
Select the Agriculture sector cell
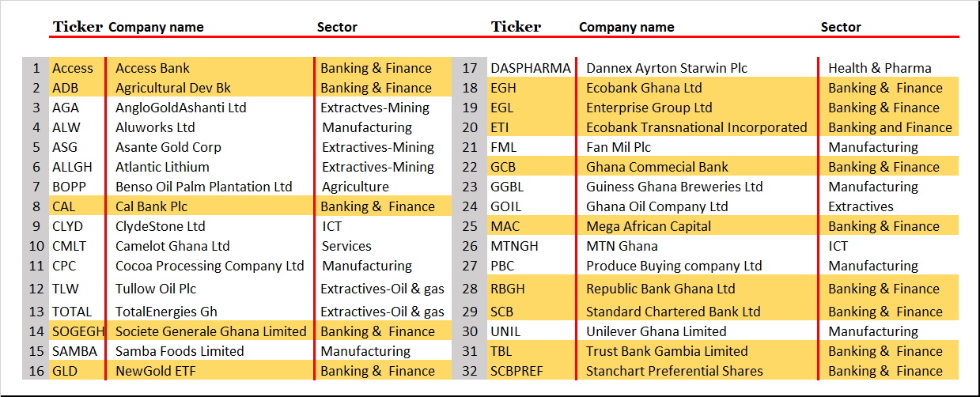355,187
